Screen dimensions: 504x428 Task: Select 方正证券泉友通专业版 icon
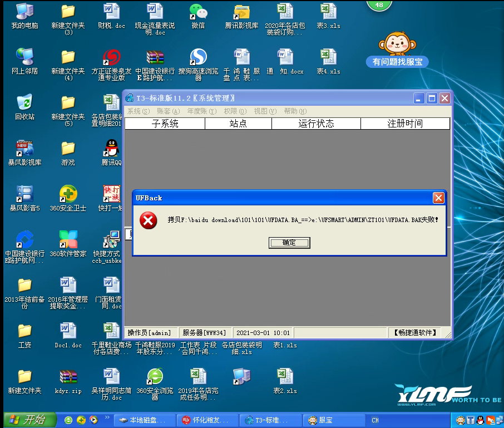coord(111,65)
